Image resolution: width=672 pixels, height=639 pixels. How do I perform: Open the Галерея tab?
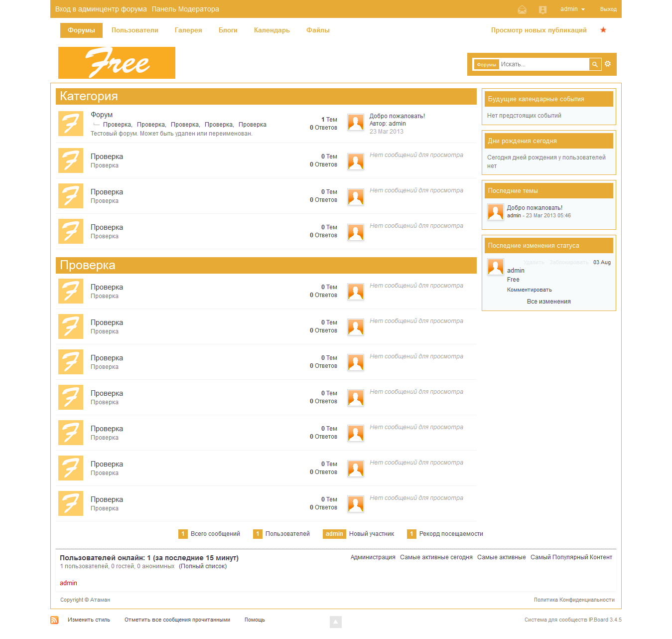(x=188, y=30)
